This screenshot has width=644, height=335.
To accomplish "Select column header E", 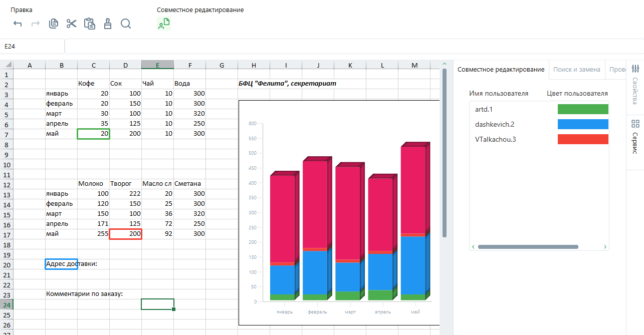I will coord(157,65).
